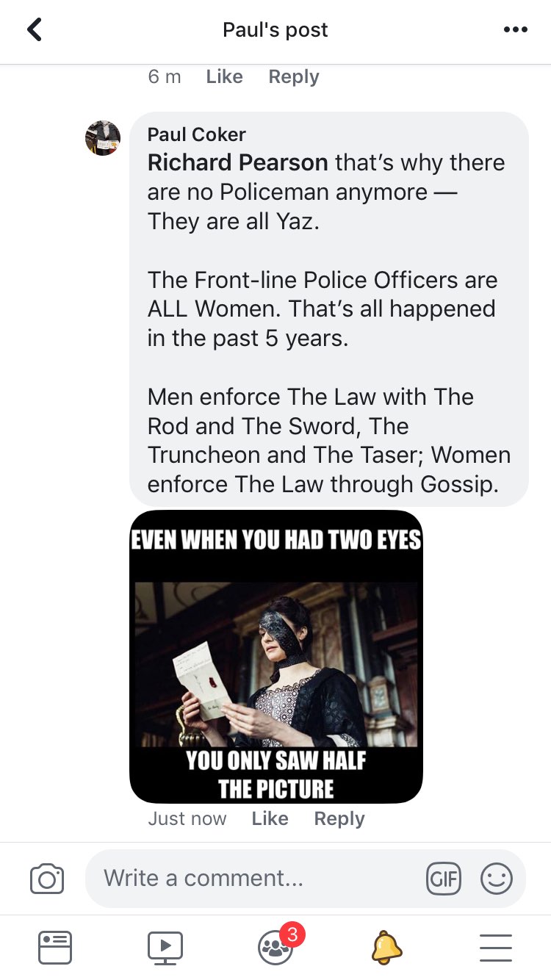Open the GIF picker
551x980 pixels.
(x=444, y=879)
